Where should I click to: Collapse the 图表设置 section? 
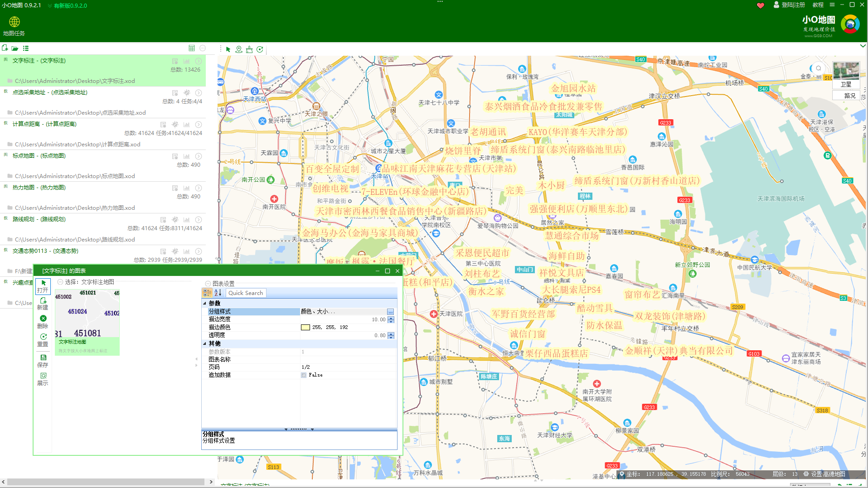coord(208,283)
